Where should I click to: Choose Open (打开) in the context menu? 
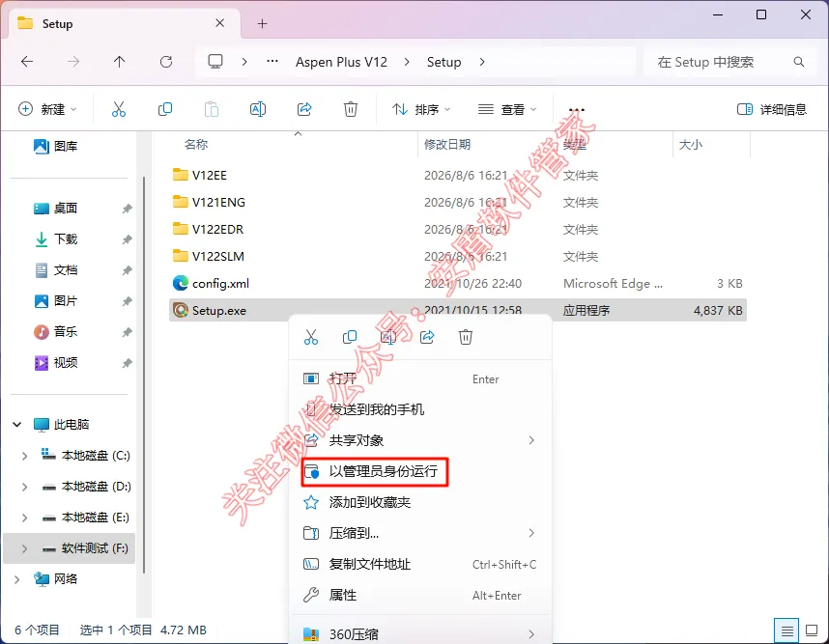(x=420, y=378)
